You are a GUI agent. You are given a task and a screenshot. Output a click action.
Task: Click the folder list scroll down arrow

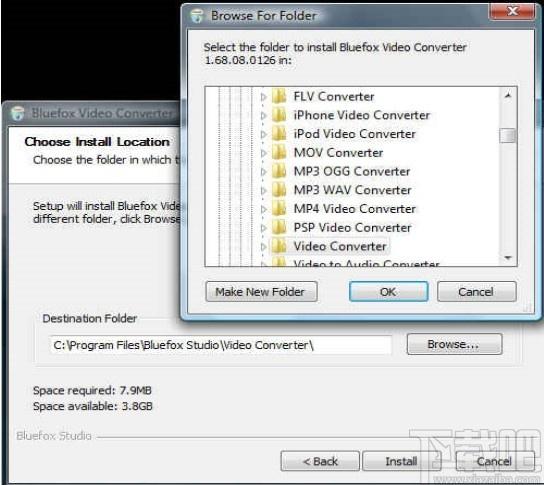click(x=508, y=258)
